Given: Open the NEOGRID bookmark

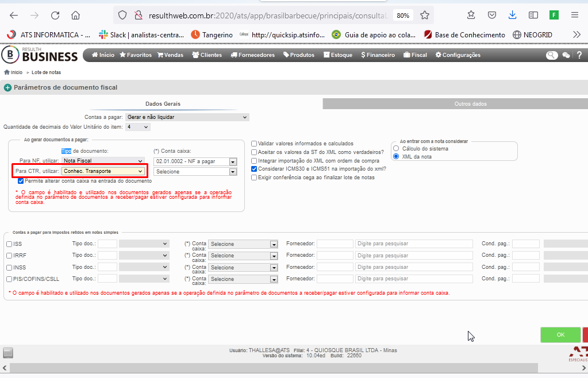Looking at the screenshot, I should click(x=532, y=35).
